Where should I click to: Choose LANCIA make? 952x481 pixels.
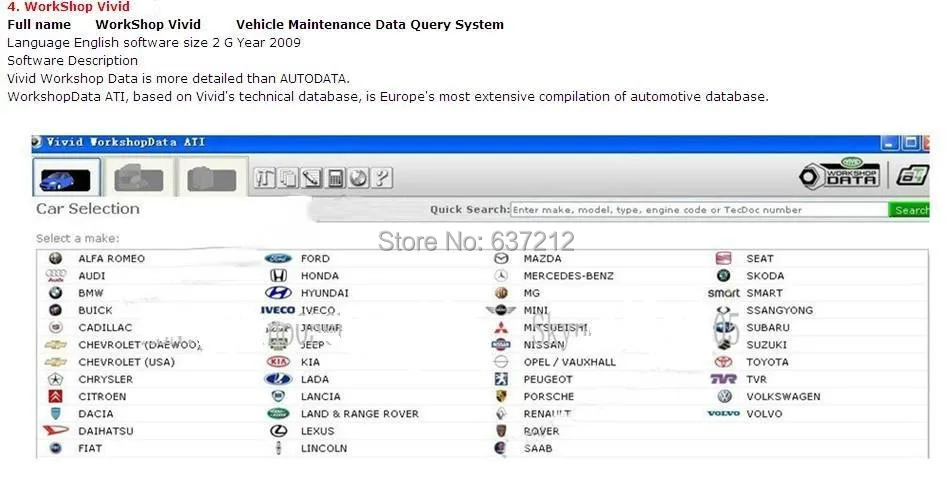coord(321,396)
